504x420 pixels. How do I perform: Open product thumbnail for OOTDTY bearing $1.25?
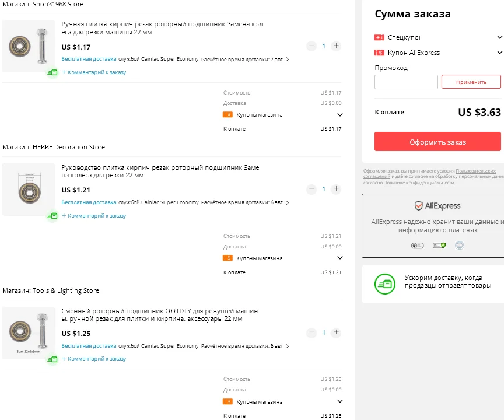pyautogui.click(x=29, y=333)
